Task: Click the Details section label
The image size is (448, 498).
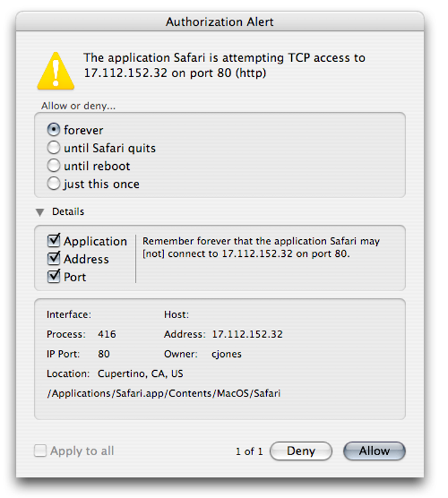Action: pyautogui.click(x=68, y=211)
